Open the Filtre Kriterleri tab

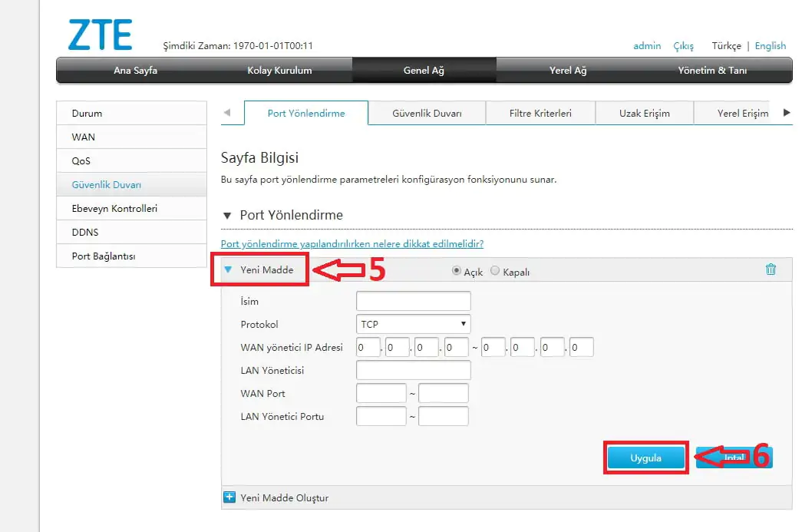coord(540,114)
